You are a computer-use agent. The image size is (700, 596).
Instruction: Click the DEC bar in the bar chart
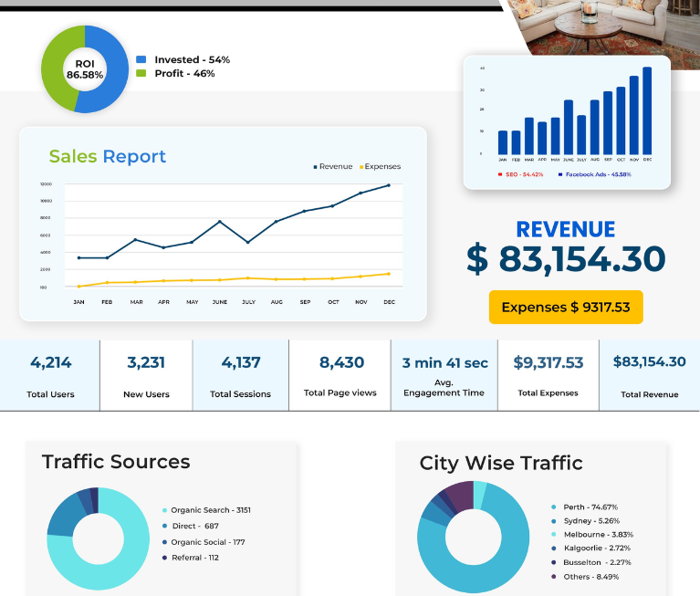point(647,110)
